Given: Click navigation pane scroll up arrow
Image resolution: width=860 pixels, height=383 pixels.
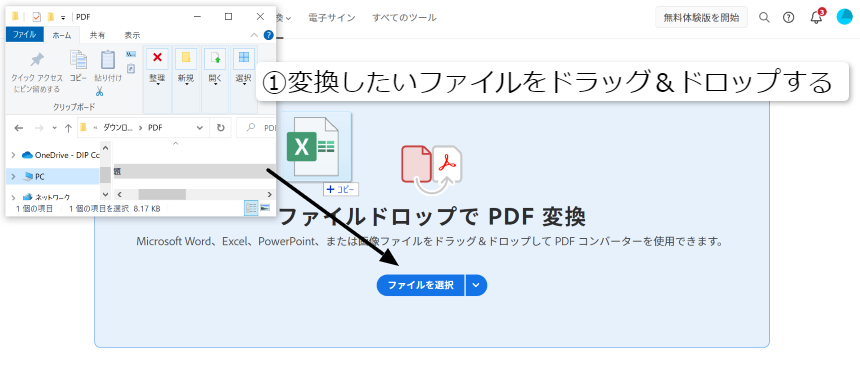Looking at the screenshot, I should 106,147.
